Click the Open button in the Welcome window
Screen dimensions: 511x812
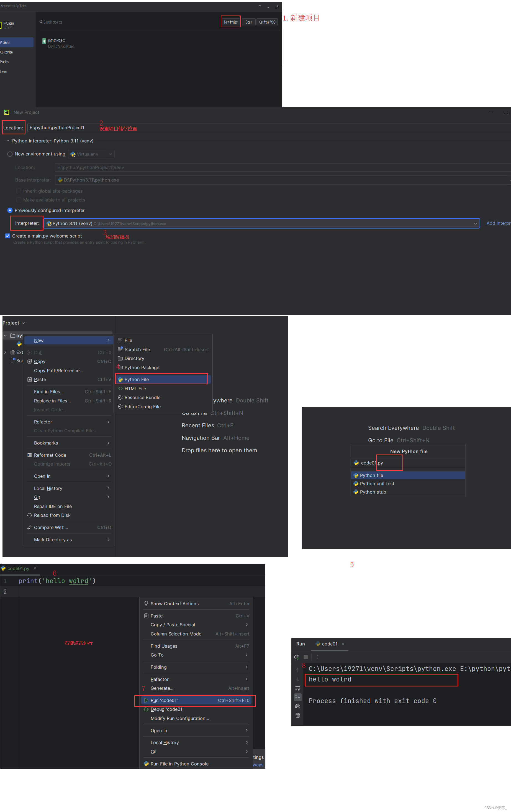(x=248, y=22)
